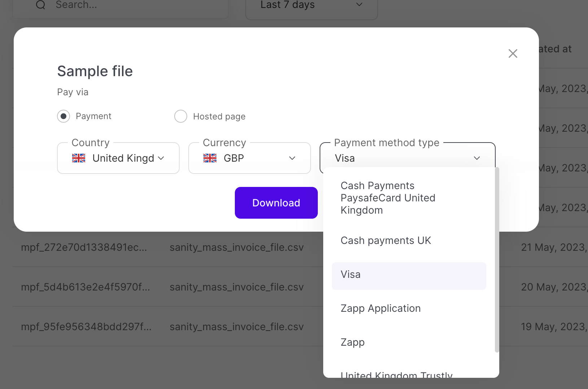
Task: Click the search magnifier icon
Action: 41,5
